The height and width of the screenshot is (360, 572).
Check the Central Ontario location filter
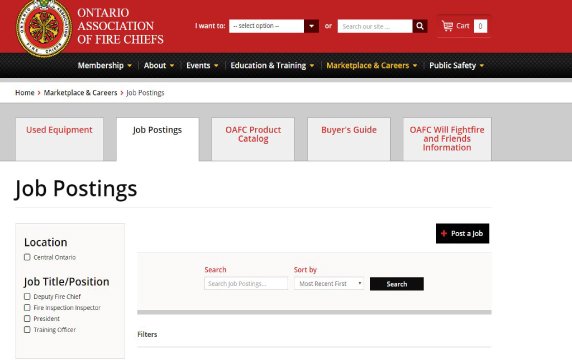point(27,257)
